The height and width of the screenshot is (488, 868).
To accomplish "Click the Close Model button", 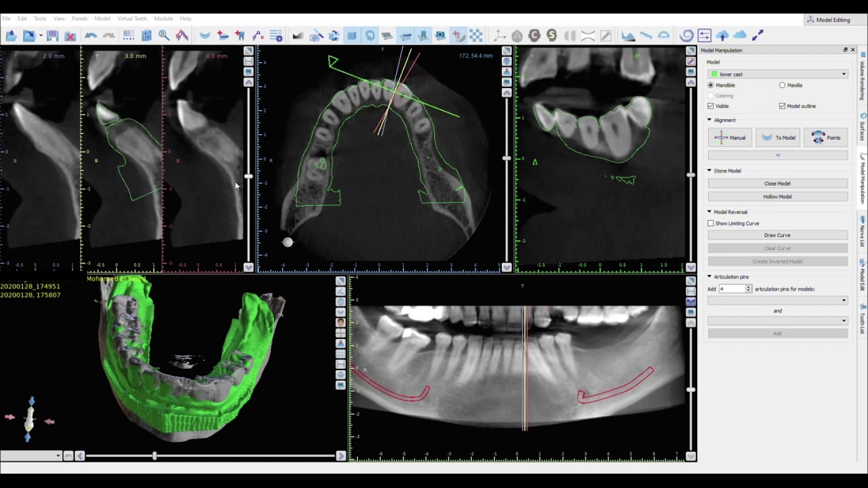I will point(778,183).
